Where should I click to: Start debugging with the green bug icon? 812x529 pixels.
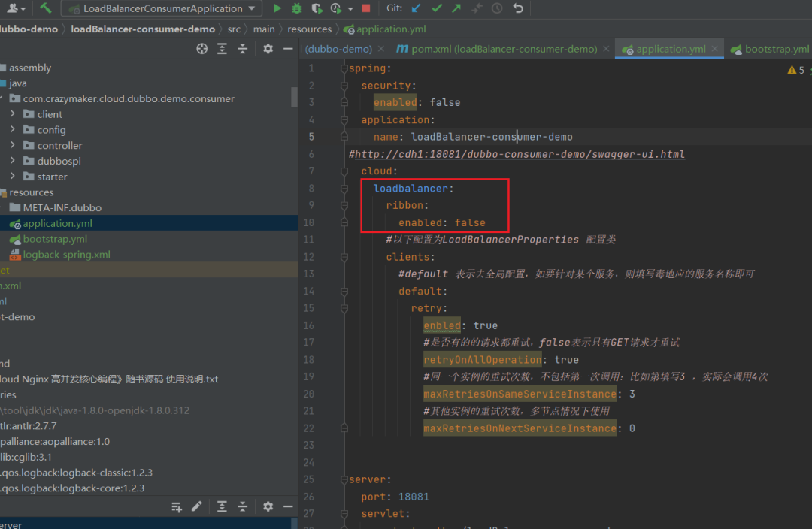297,8
